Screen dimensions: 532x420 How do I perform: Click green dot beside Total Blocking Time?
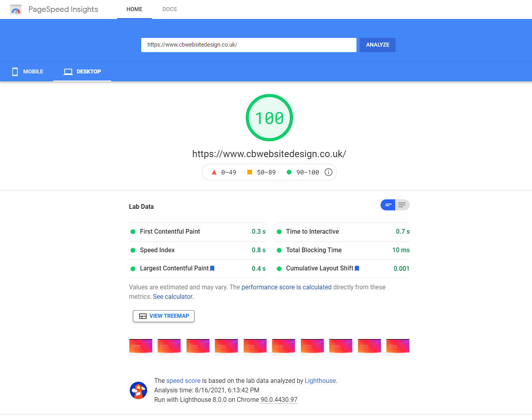click(279, 250)
